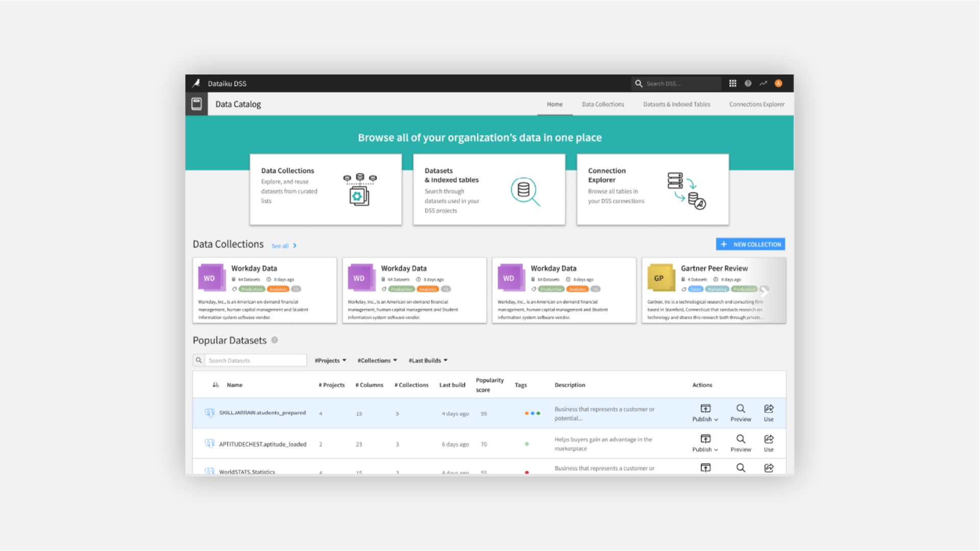Click the Publish icon for WorldSTATS Statistics
The height and width of the screenshot is (551, 980).
[x=705, y=467]
